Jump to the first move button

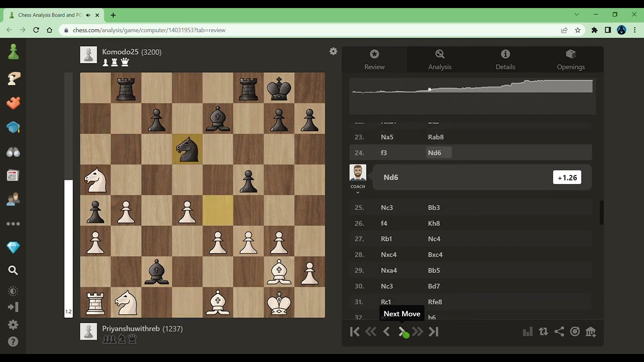[355, 332]
